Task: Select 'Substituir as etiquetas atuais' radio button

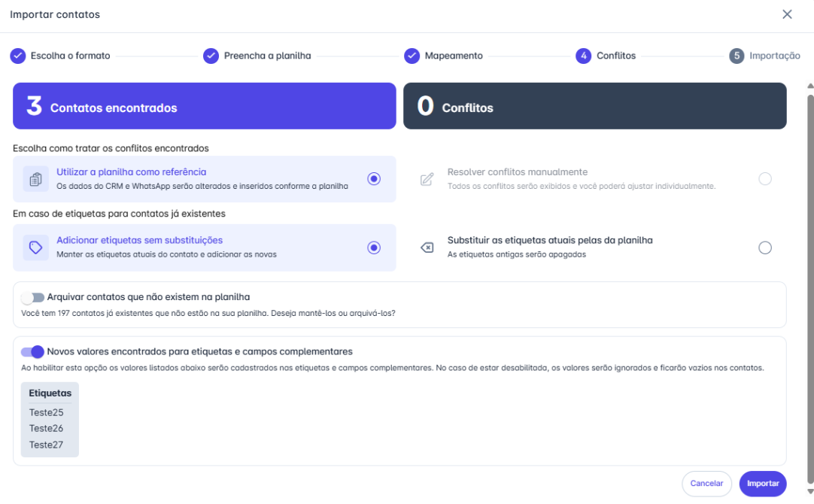Action: (765, 247)
